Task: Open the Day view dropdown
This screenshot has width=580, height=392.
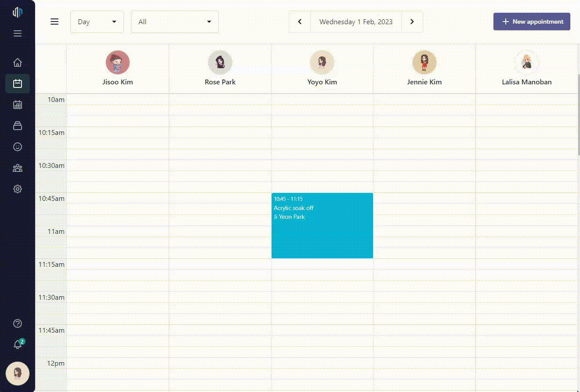Action: coord(97,22)
